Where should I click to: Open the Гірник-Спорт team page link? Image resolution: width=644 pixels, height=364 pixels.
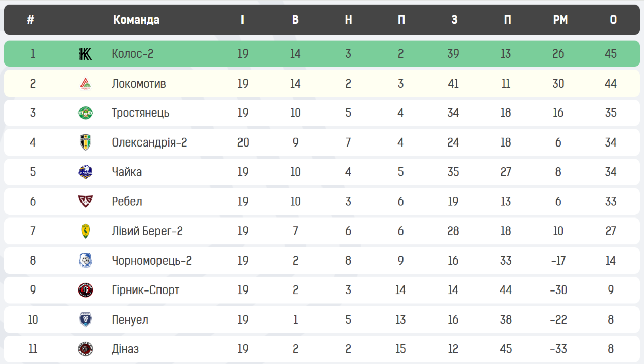(x=145, y=290)
